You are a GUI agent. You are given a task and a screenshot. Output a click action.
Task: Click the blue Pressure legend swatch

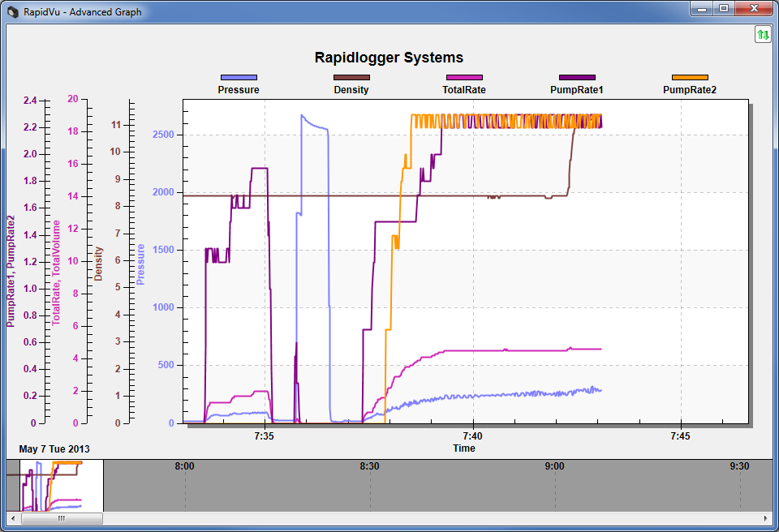point(239,78)
